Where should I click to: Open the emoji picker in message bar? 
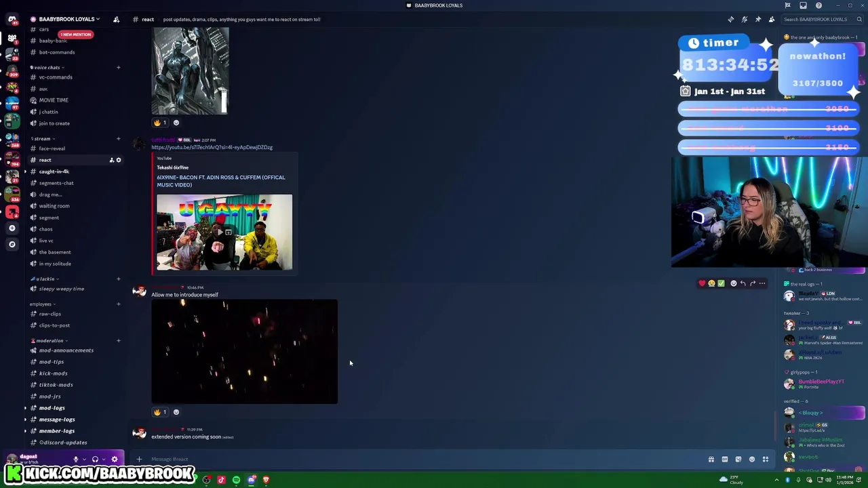click(751, 460)
